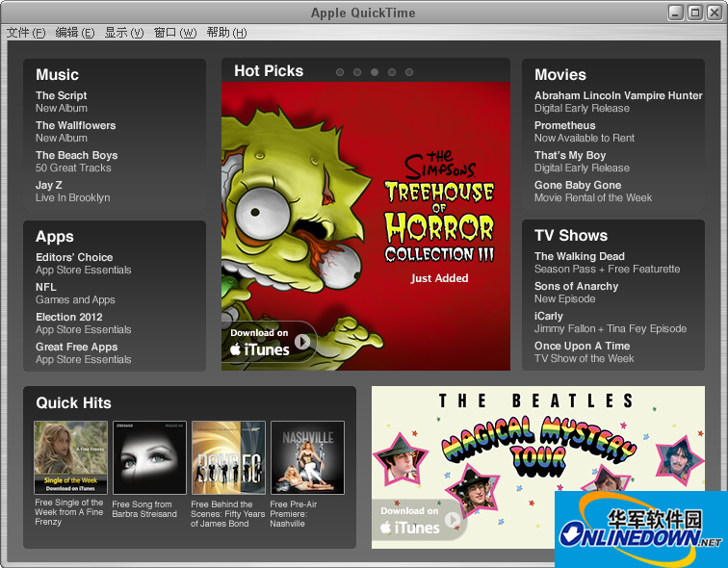This screenshot has width=728, height=568.
Task: Open Great Free Apps link
Action: 84,353
